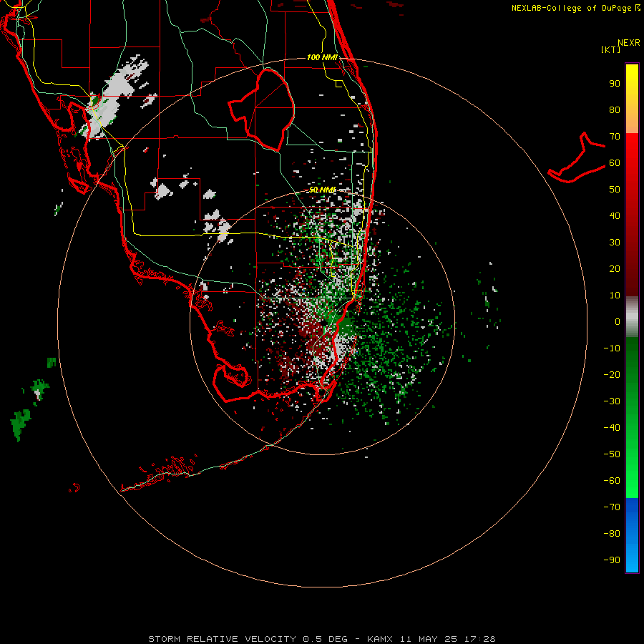
Task: Click the -70 value on the velocity scale
Action: coord(612,507)
